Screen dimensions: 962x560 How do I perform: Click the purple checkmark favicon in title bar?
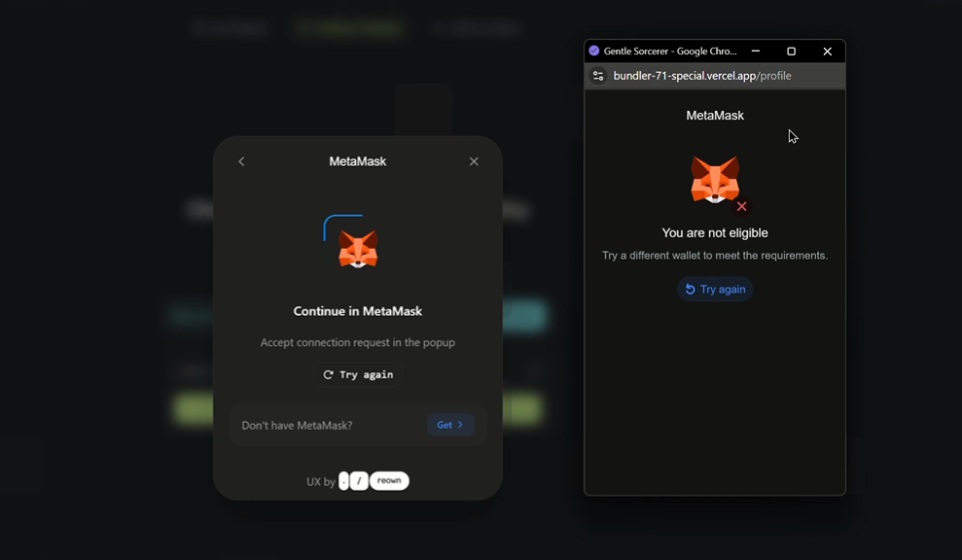pyautogui.click(x=594, y=51)
